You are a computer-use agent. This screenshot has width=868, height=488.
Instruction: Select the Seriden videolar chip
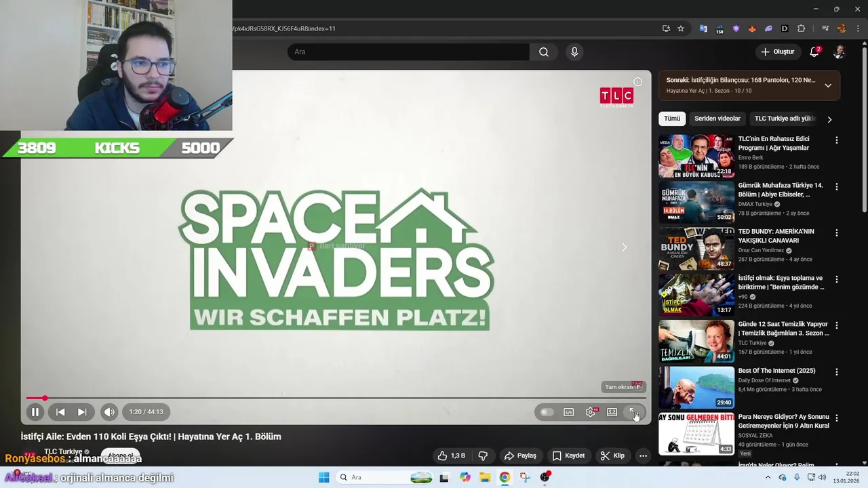tap(717, 119)
